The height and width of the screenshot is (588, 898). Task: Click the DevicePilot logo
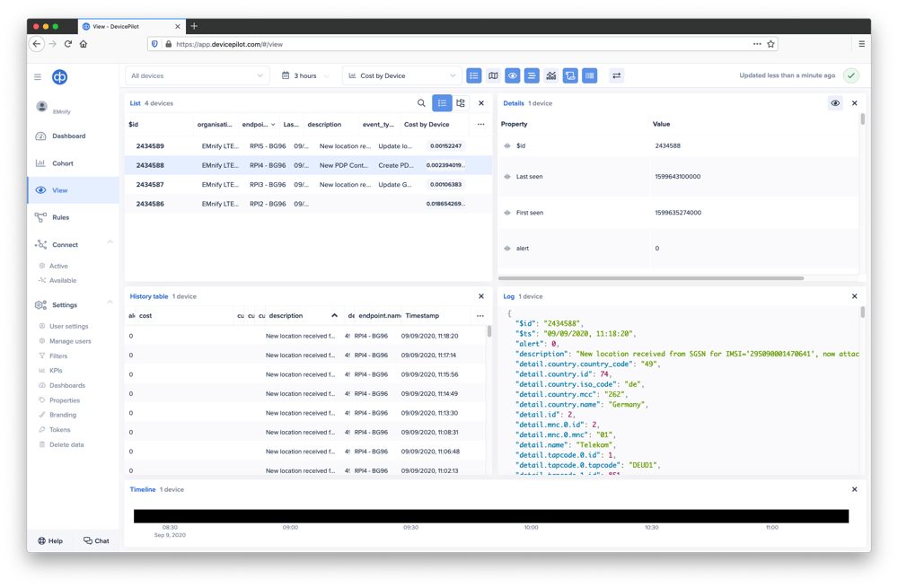pos(60,76)
